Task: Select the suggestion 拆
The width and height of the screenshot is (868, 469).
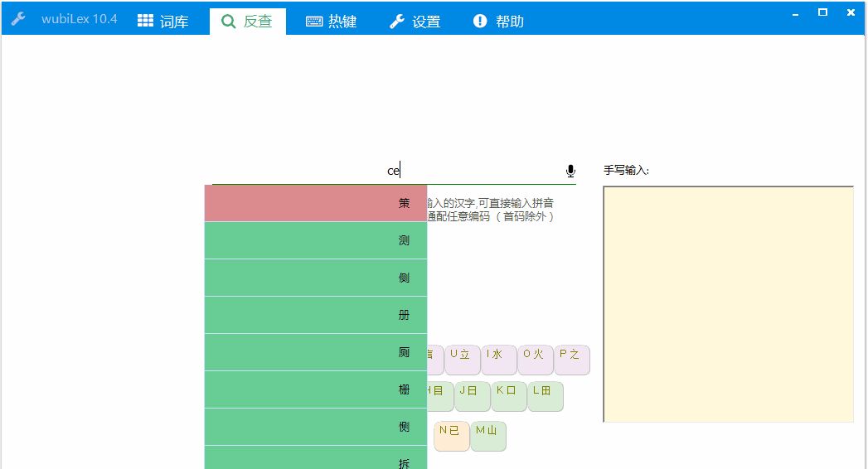Action: tap(316, 458)
